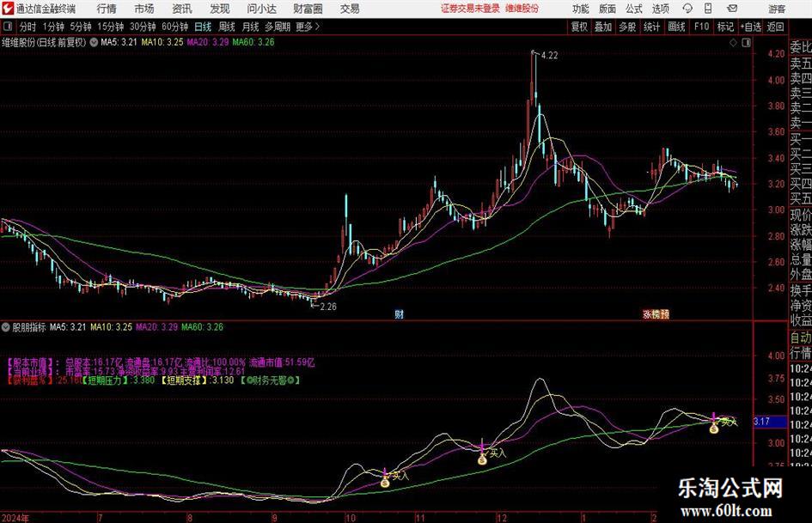Image resolution: width=812 pixels, height=523 pixels.
Task: Open the 财富圈 menu
Action: [308, 9]
